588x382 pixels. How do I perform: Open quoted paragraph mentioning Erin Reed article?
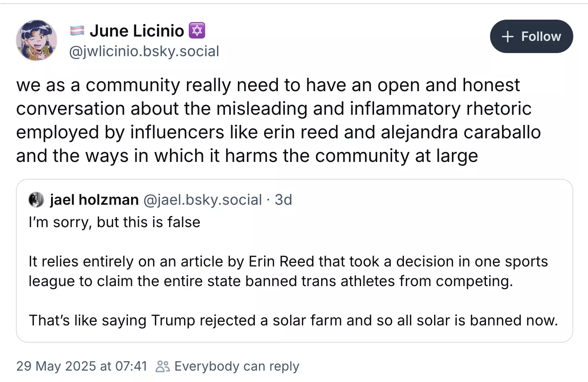(x=288, y=271)
